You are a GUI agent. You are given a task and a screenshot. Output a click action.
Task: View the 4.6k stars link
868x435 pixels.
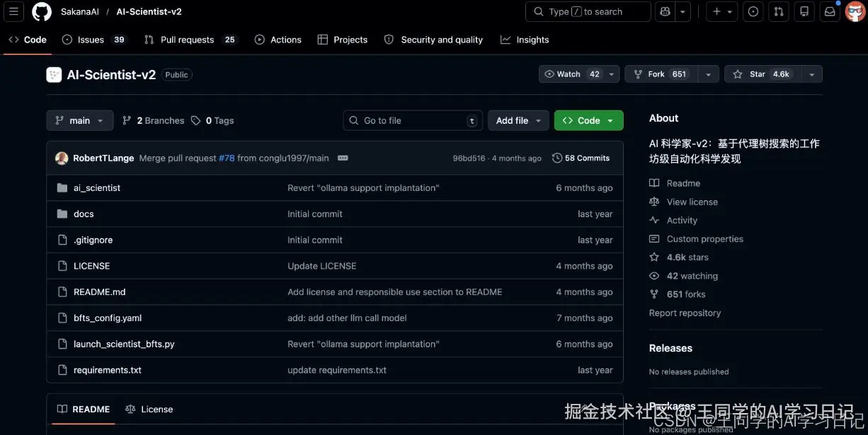(679, 257)
